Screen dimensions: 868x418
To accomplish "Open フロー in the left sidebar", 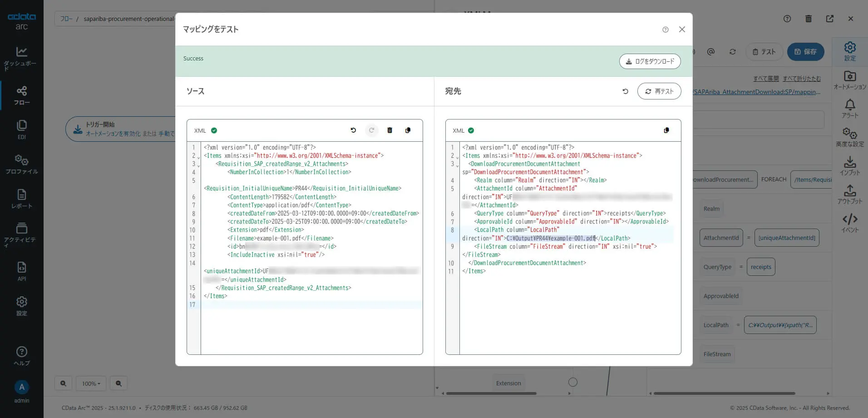I will (x=21, y=95).
